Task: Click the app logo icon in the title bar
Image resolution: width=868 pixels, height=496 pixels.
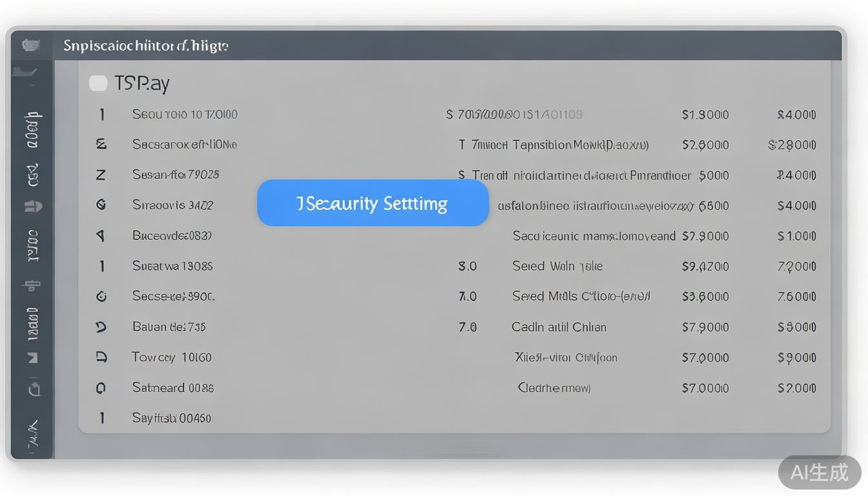Action: click(x=31, y=45)
